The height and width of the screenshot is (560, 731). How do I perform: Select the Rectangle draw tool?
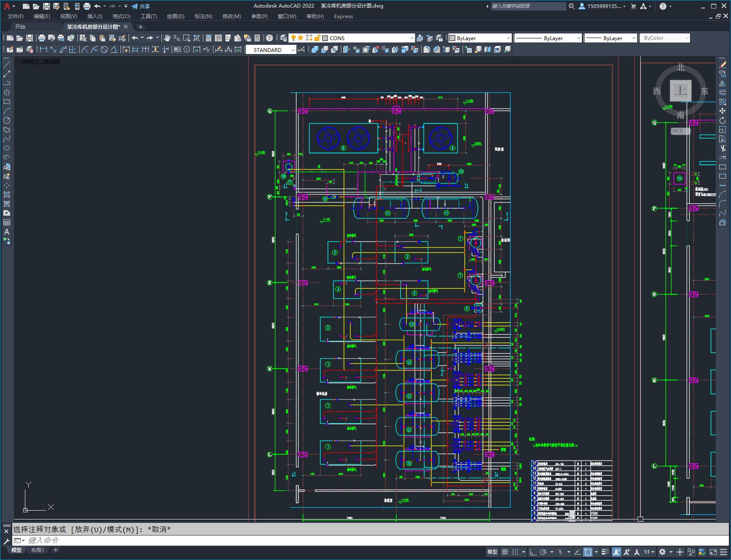(7, 102)
